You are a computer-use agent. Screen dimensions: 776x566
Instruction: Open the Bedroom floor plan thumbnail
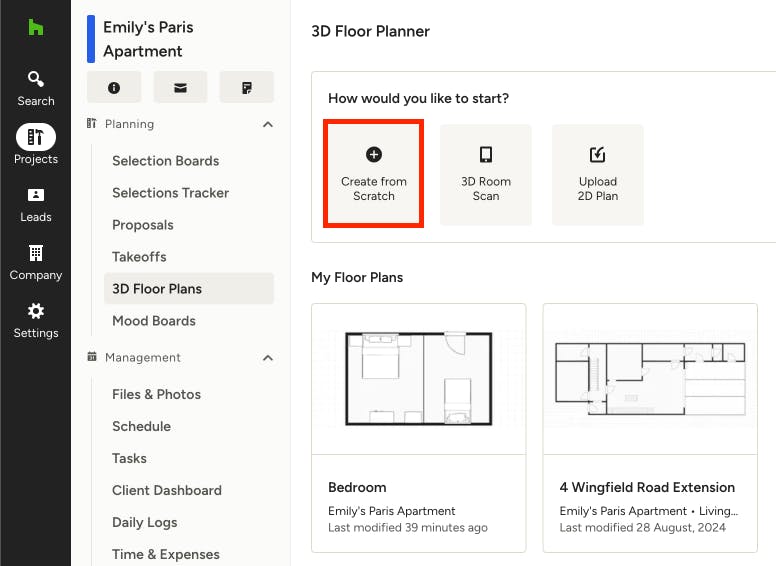coord(419,379)
